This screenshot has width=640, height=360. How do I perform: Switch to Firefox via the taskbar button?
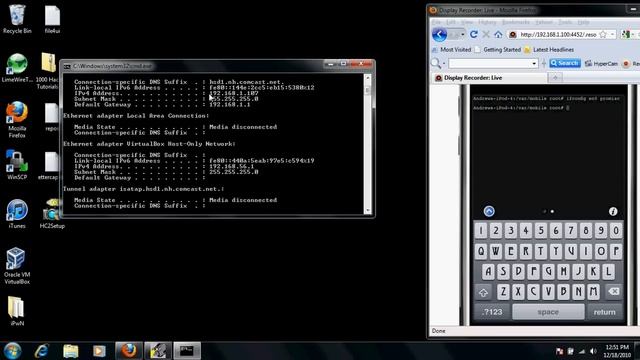point(129,351)
